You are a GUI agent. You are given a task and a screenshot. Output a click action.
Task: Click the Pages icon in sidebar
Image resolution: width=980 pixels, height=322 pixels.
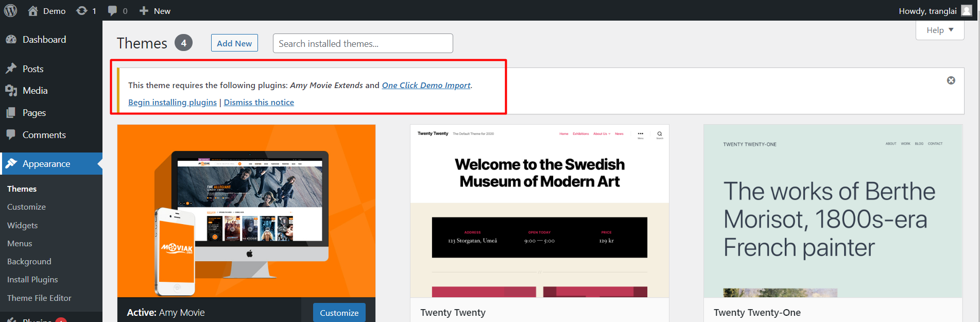11,113
